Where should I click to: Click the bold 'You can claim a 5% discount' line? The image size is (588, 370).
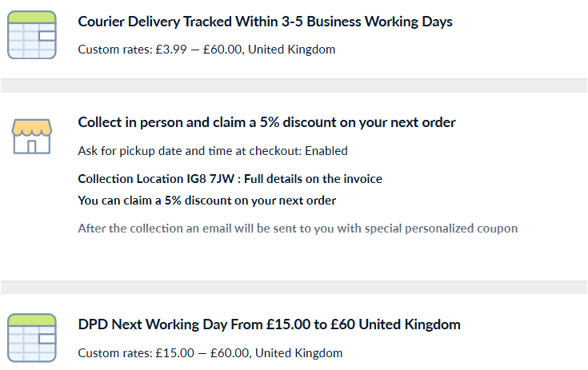tap(206, 201)
